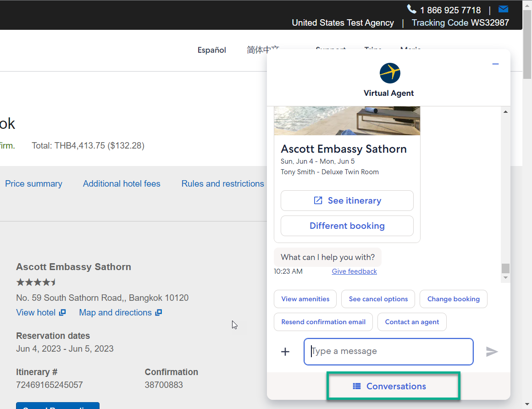The height and width of the screenshot is (409, 532).
Task: Switch language to simplified Chinese
Action: click(x=263, y=50)
